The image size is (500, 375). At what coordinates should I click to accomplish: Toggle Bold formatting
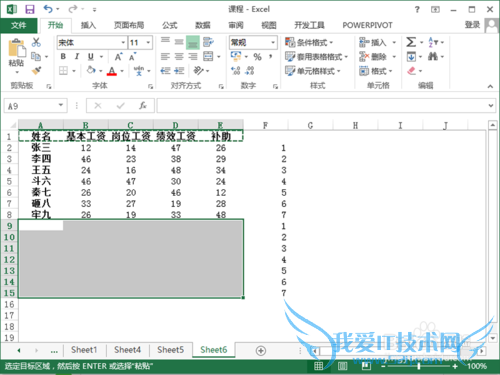(63, 57)
